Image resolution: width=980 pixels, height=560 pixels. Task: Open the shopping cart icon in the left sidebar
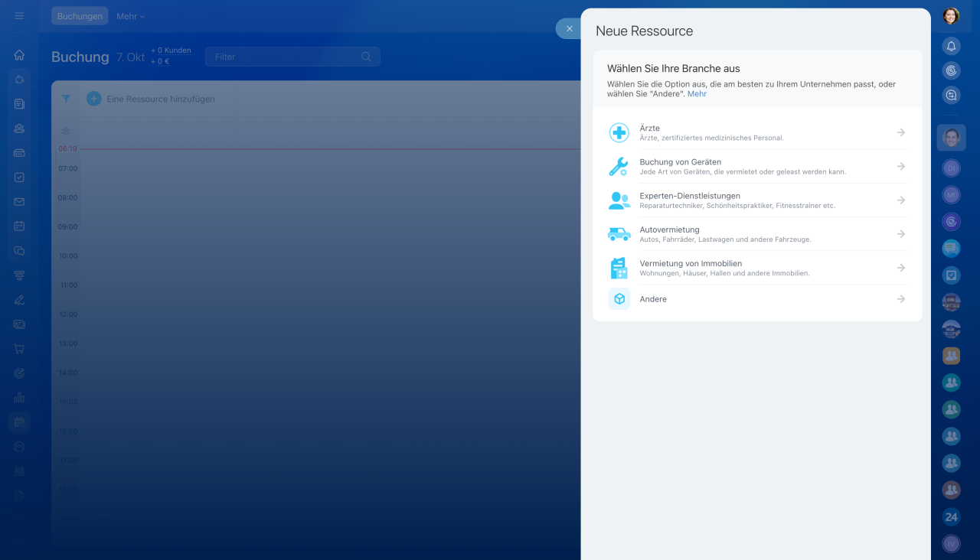click(x=19, y=349)
